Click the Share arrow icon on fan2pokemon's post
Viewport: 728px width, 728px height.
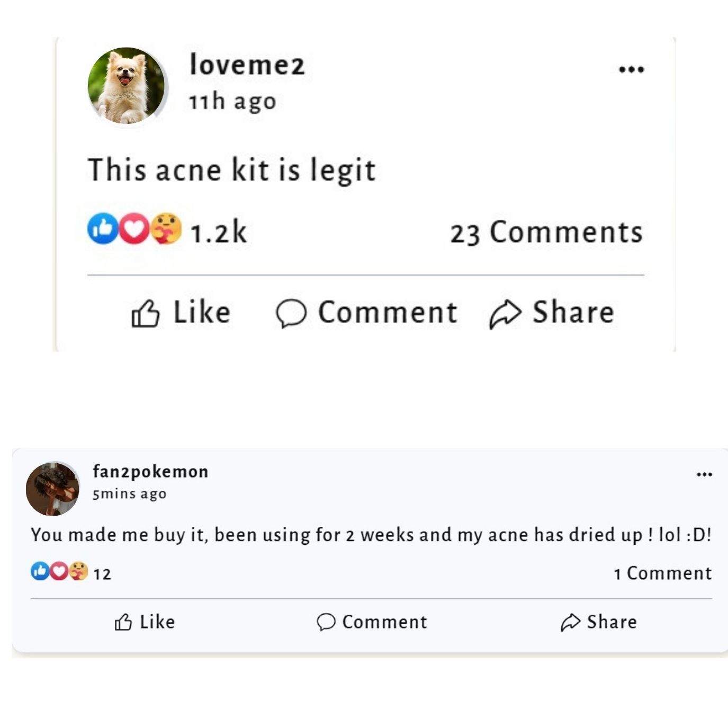[x=570, y=622]
